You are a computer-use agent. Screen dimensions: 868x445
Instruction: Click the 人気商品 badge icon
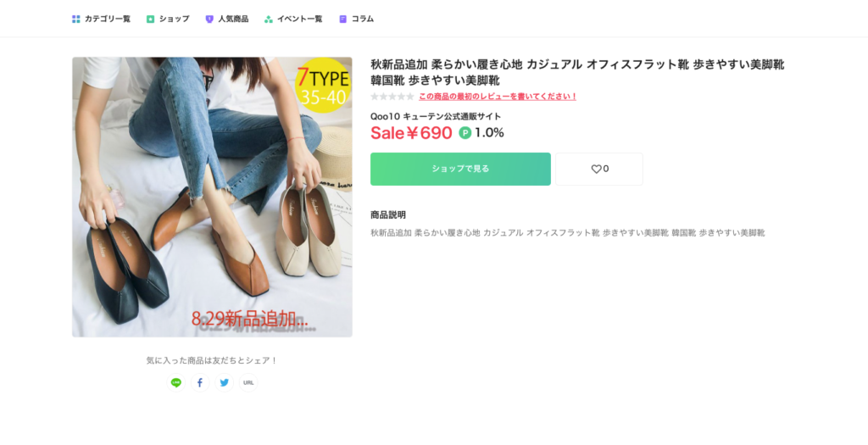click(x=209, y=19)
